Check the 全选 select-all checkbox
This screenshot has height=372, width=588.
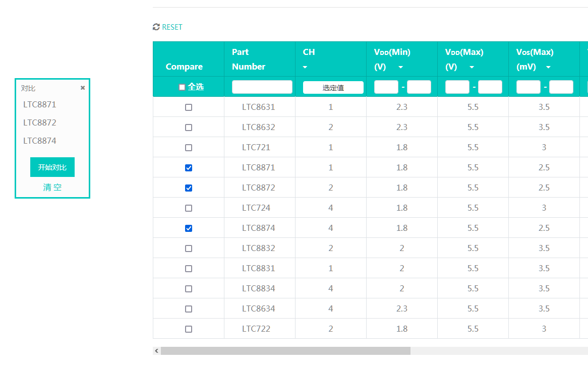(182, 87)
